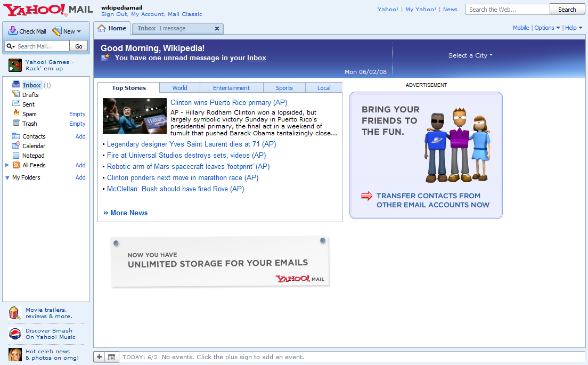
Task: Collapse the My Folders section
Action: point(7,178)
